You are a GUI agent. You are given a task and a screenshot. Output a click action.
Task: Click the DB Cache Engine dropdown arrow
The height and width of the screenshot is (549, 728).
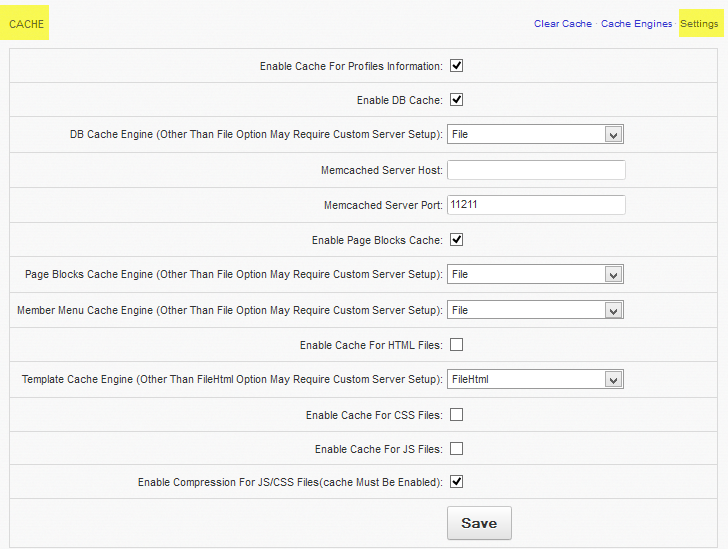614,134
